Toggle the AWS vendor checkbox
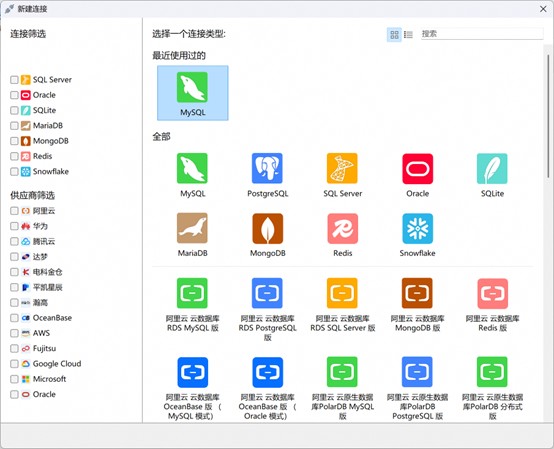Screen dimensions: 554x449 pyautogui.click(x=14, y=333)
